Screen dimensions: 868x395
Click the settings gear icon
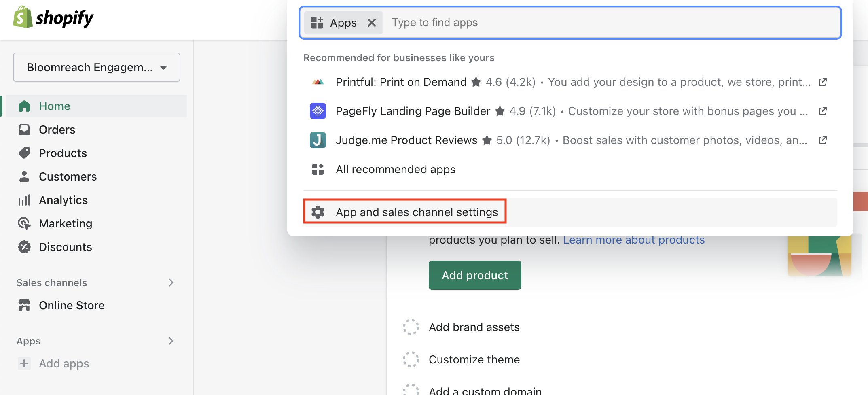[x=318, y=212]
